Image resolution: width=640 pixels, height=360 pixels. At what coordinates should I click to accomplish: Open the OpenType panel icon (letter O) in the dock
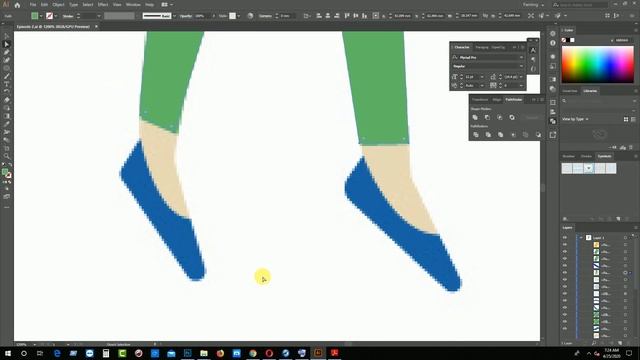tap(533, 69)
